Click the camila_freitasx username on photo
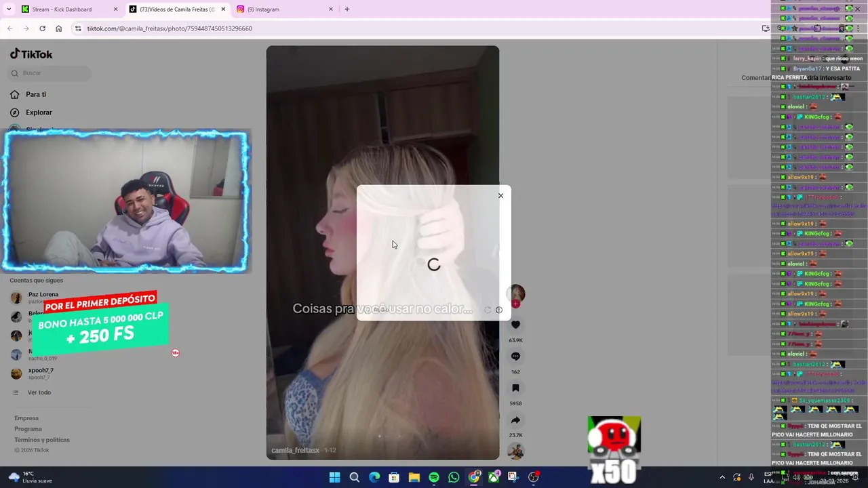This screenshot has width=868, height=488. 295,450
